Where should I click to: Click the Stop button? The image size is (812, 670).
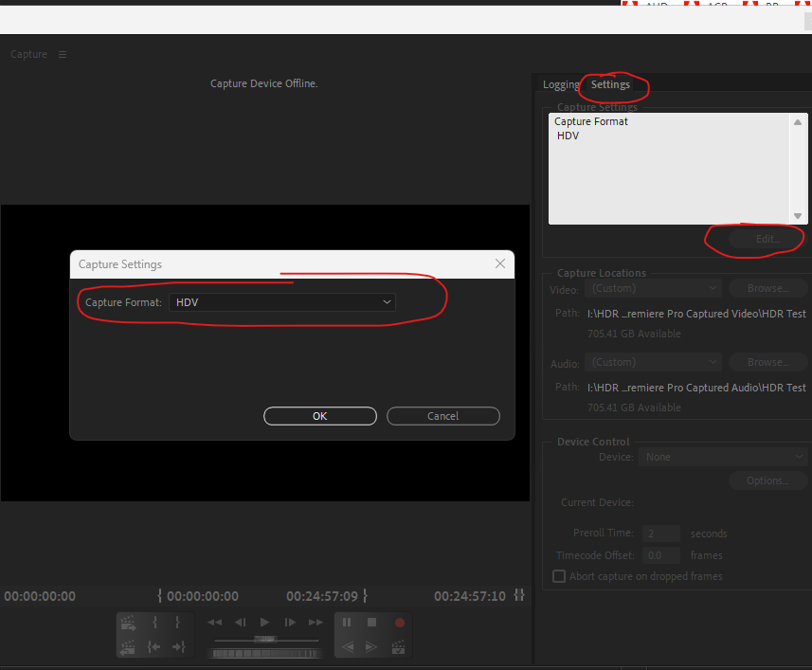(371, 623)
